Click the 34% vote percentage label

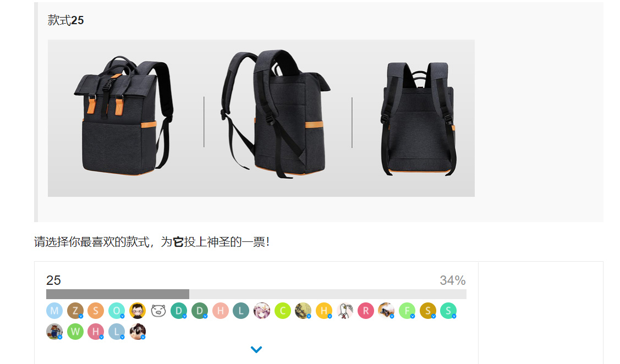click(452, 280)
